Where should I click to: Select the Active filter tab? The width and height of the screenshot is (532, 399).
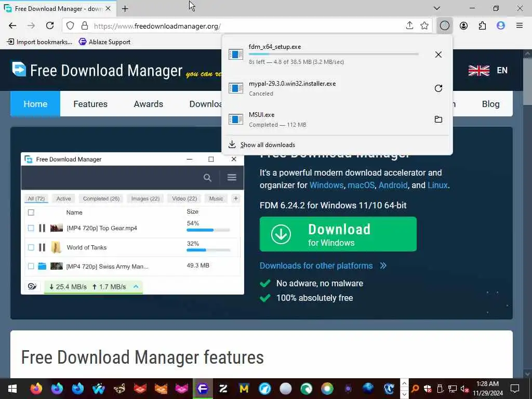tap(63, 198)
